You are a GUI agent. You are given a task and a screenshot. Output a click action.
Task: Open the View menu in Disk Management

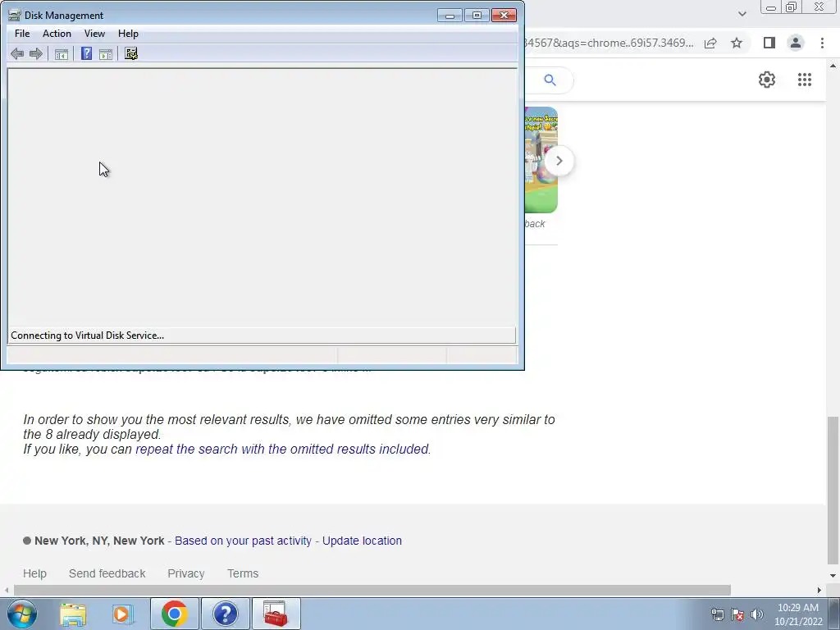tap(94, 33)
